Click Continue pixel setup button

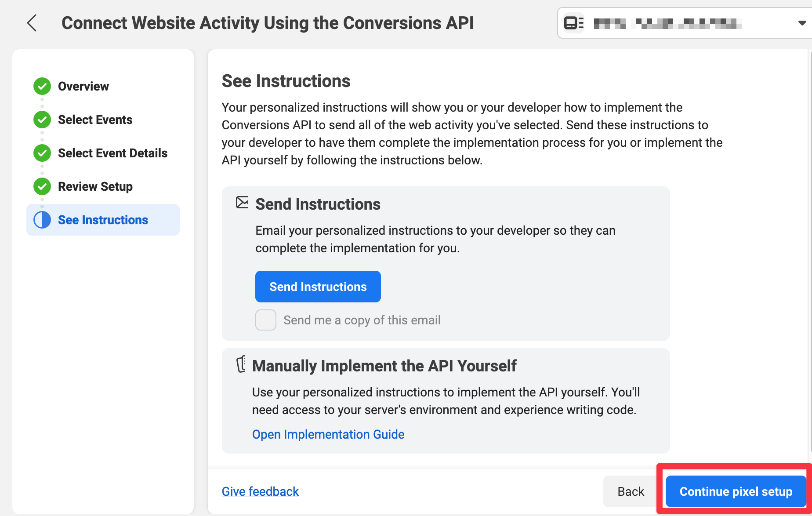(x=736, y=491)
